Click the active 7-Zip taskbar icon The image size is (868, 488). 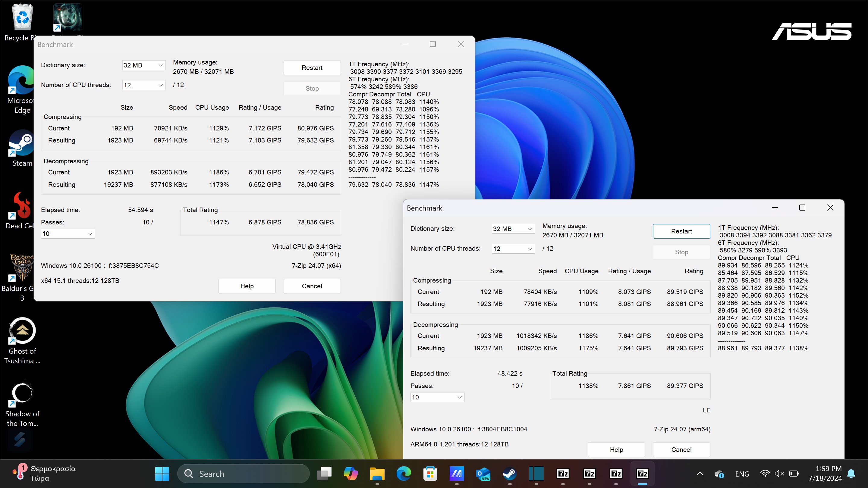[x=642, y=474]
